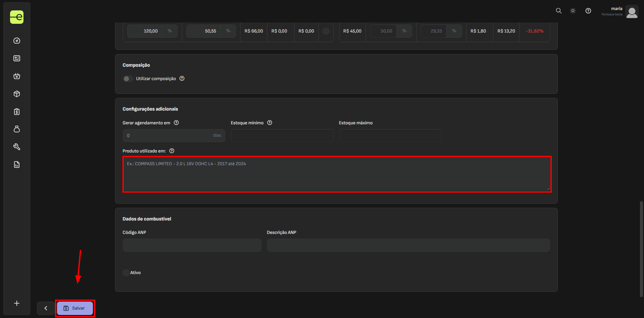Open the financial clipboard icon in sidebar
This screenshot has width=644, height=318.
tap(17, 112)
